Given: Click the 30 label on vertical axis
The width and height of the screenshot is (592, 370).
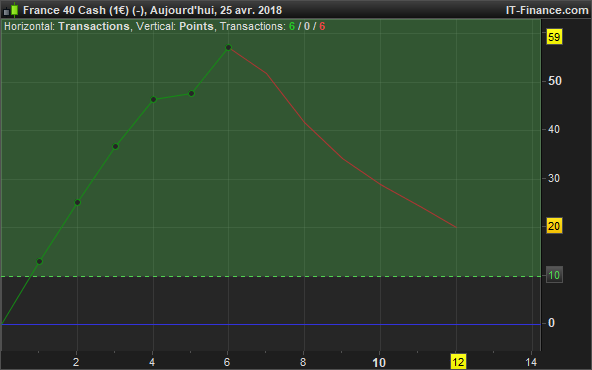Looking at the screenshot, I should [x=554, y=178].
